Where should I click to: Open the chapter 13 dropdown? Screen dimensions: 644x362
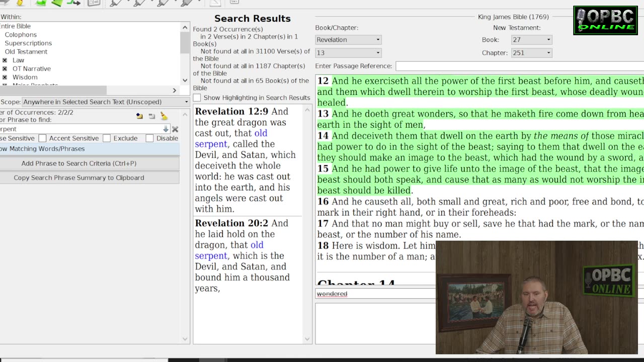coord(348,53)
